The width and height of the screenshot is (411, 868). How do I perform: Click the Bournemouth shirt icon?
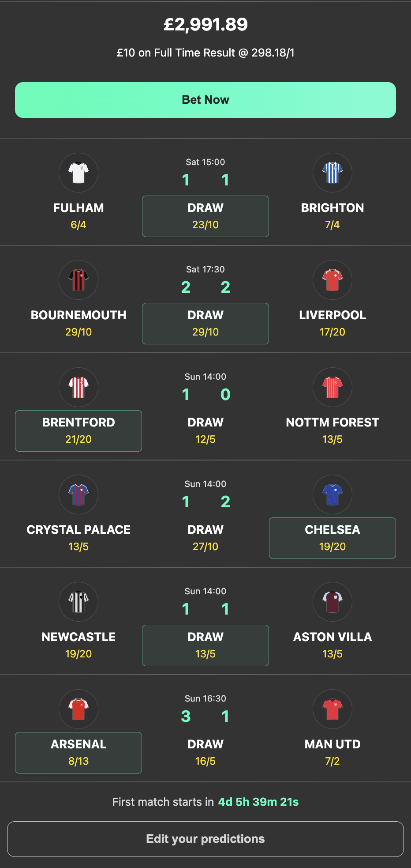[x=78, y=280]
